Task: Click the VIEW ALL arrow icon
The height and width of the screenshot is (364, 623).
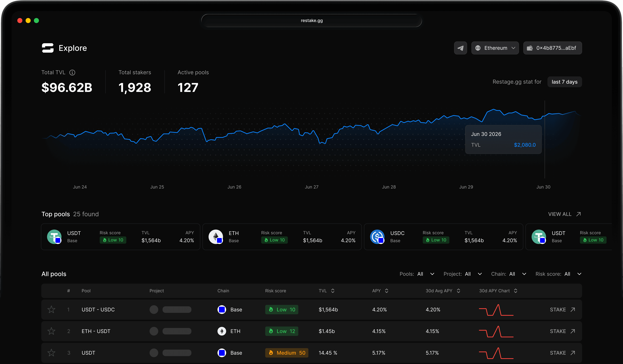Action: 579,214
